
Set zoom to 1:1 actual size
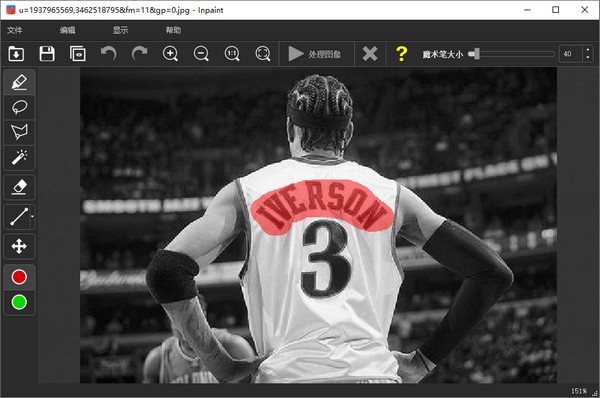point(232,54)
